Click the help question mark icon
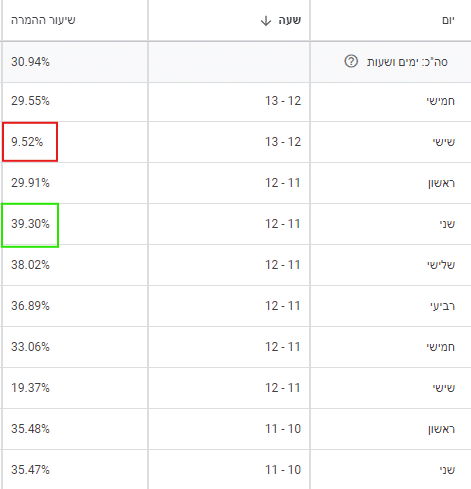 coord(351,61)
